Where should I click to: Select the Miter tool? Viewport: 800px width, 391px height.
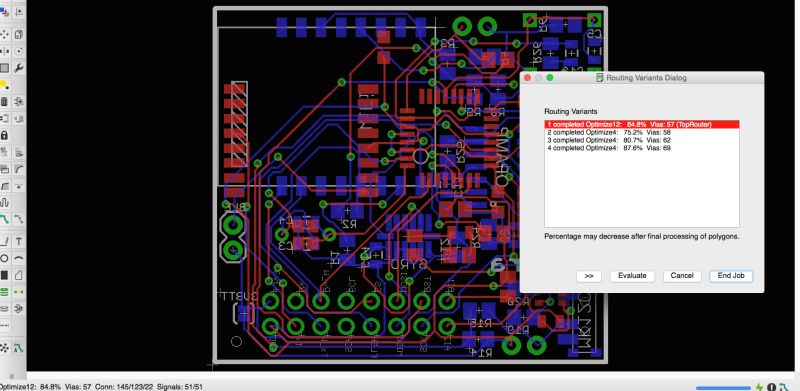click(19, 169)
